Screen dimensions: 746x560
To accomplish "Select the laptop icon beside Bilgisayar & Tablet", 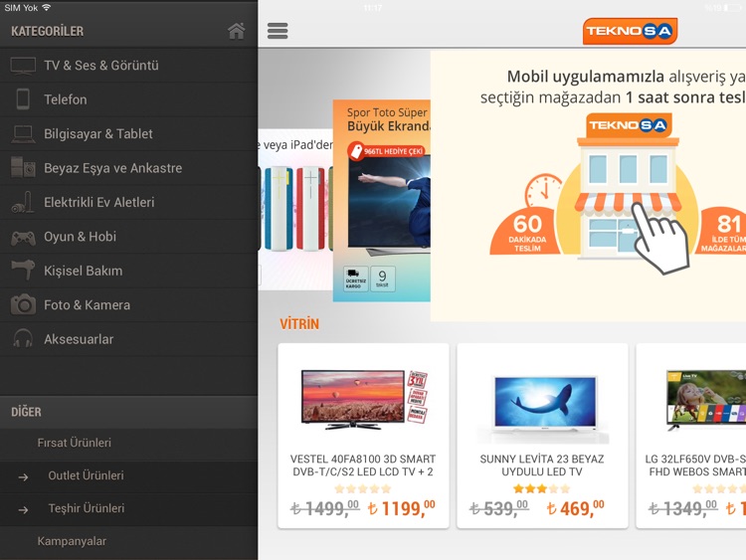I will pos(23,134).
